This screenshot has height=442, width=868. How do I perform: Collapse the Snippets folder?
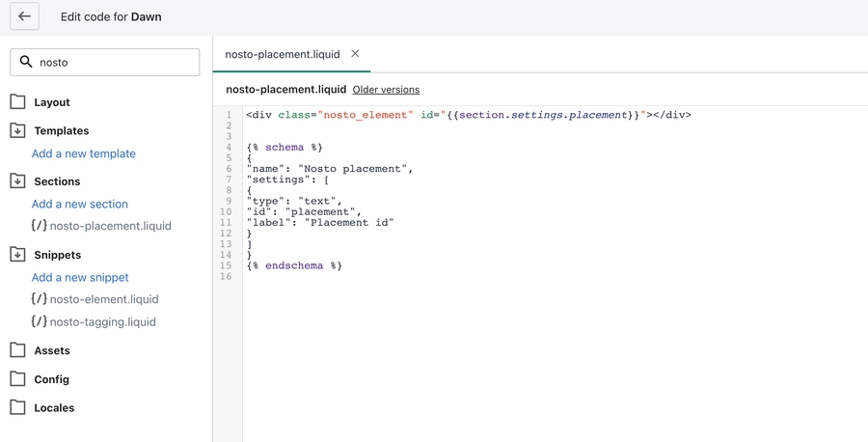point(17,255)
